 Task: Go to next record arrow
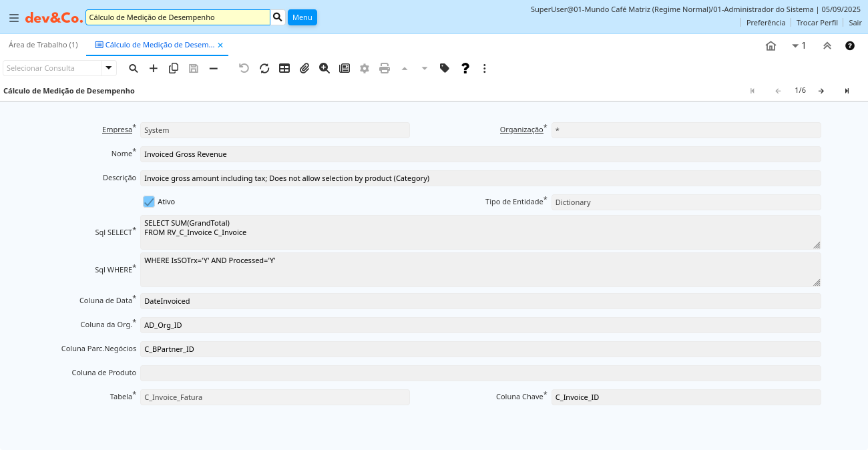(x=821, y=91)
